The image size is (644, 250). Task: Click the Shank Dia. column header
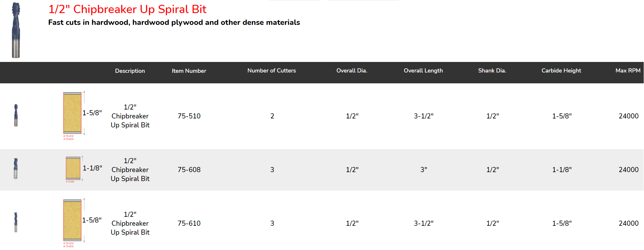tap(492, 71)
